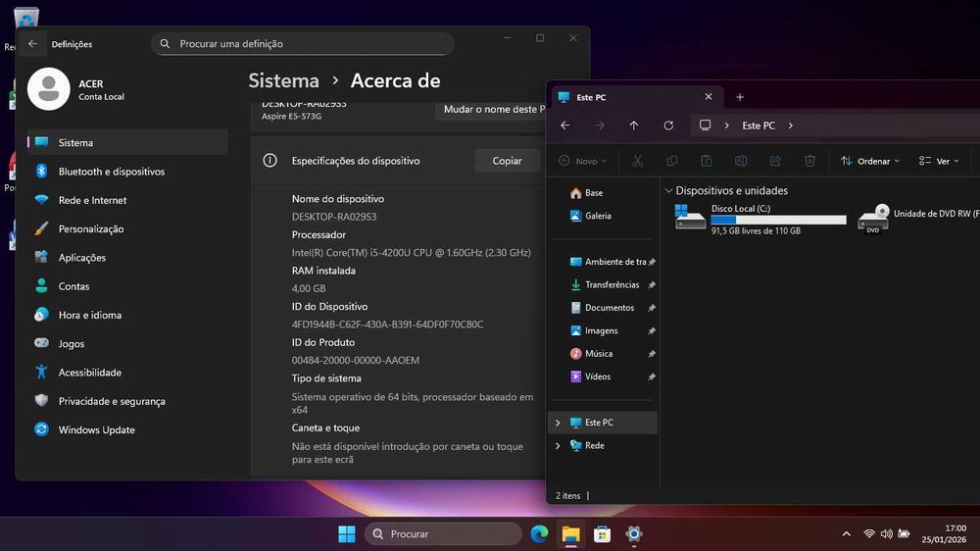
Task: Open Windows Update settings
Action: (x=127, y=430)
